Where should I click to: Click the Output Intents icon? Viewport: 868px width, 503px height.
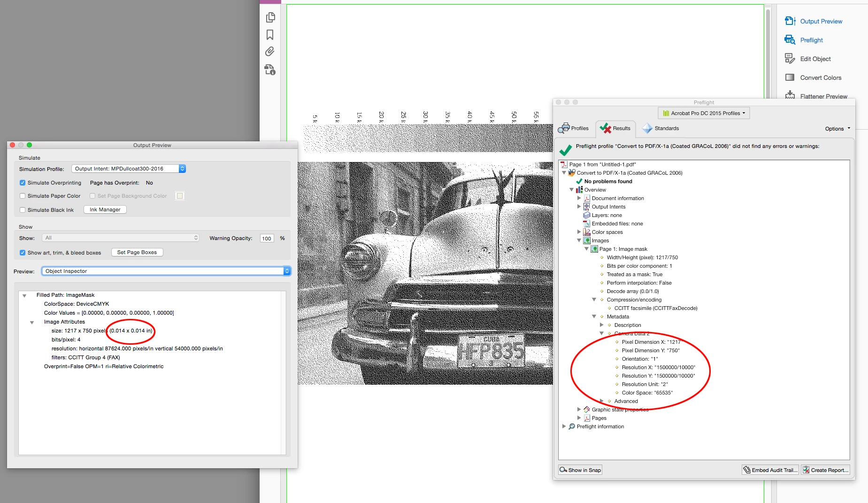[587, 207]
